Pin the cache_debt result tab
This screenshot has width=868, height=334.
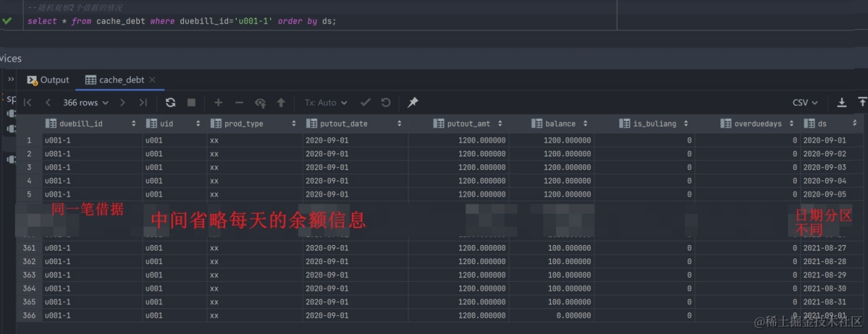pyautogui.click(x=413, y=103)
